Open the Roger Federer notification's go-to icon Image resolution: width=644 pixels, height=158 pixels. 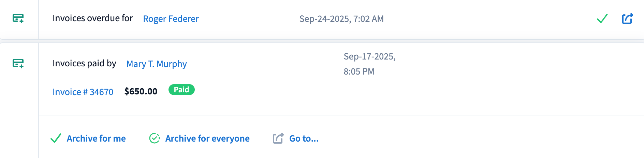[627, 18]
